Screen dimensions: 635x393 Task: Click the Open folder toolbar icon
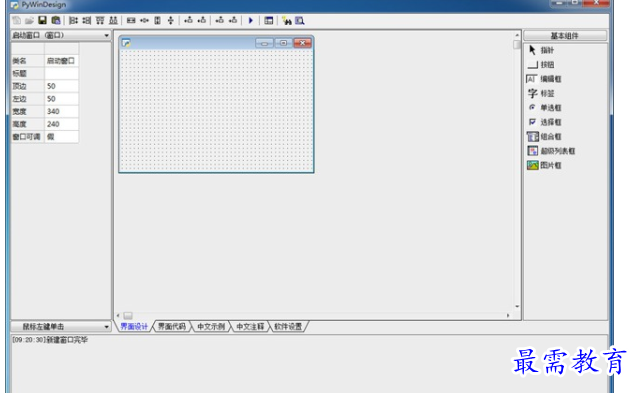pos(29,20)
